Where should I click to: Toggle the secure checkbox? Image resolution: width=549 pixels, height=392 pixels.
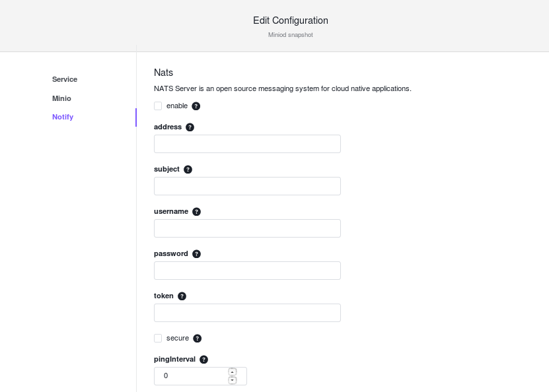(158, 338)
